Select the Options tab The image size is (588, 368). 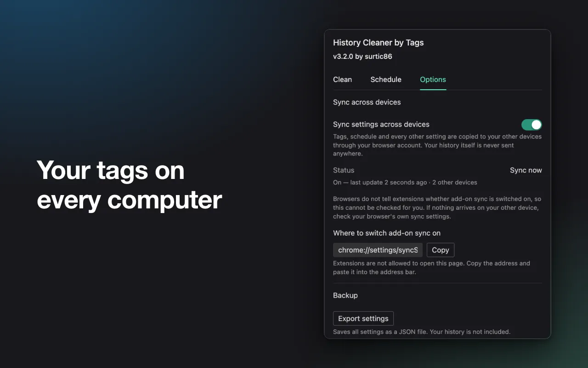[433, 80]
